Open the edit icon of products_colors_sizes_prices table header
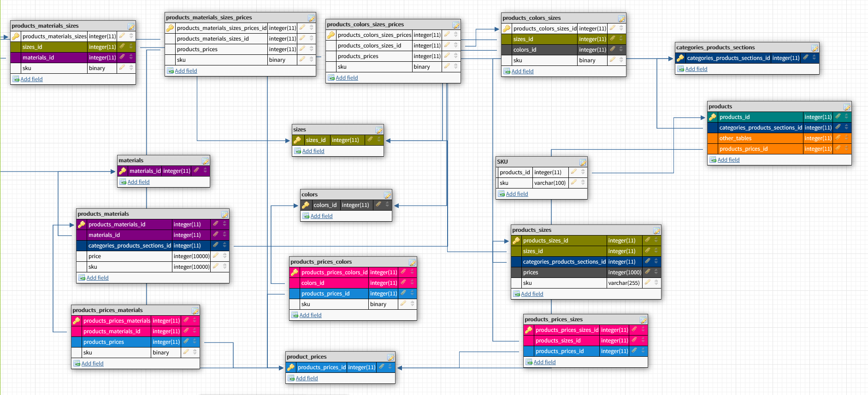868x395 pixels. tap(456, 25)
